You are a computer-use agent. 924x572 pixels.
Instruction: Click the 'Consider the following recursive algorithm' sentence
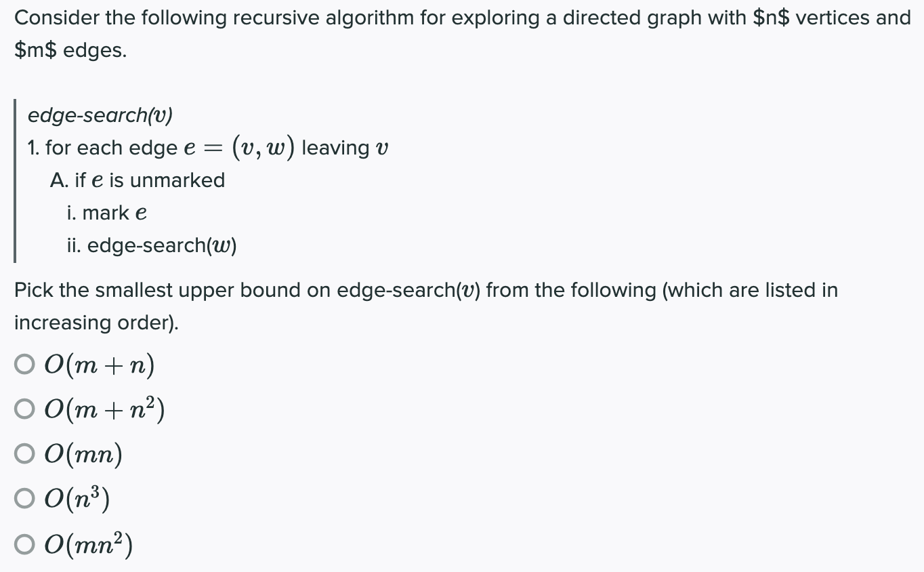pos(462,18)
